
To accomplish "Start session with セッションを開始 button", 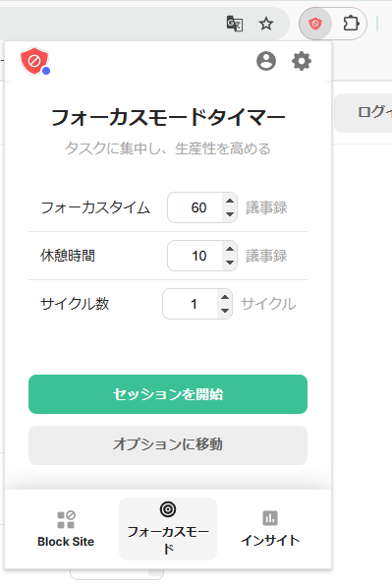I will click(168, 394).
